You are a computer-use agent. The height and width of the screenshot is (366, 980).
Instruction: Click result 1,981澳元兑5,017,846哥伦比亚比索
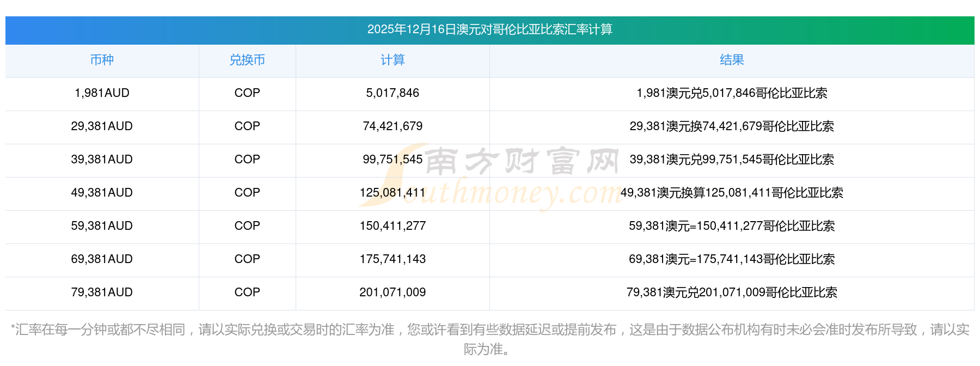pos(732,93)
